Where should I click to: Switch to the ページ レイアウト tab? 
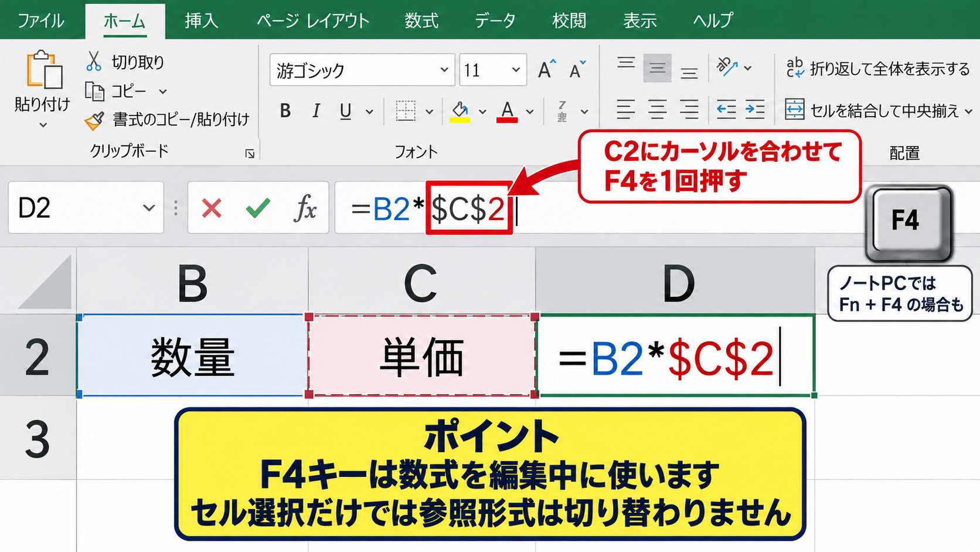coord(313,21)
